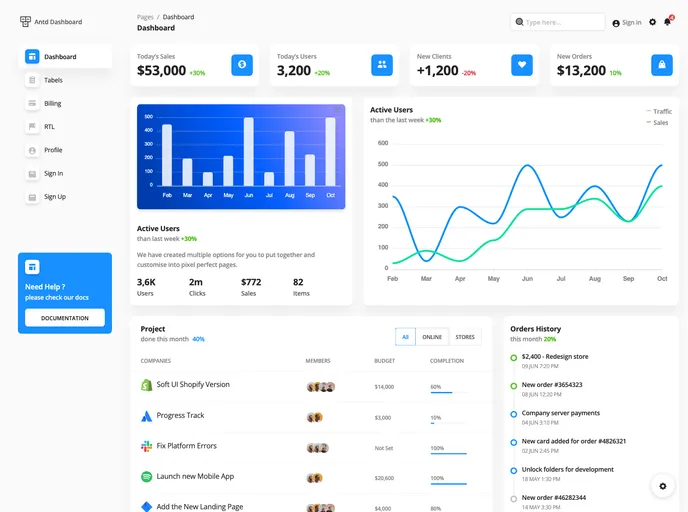Click the dollar icon on Today's Sales card

(x=241, y=65)
